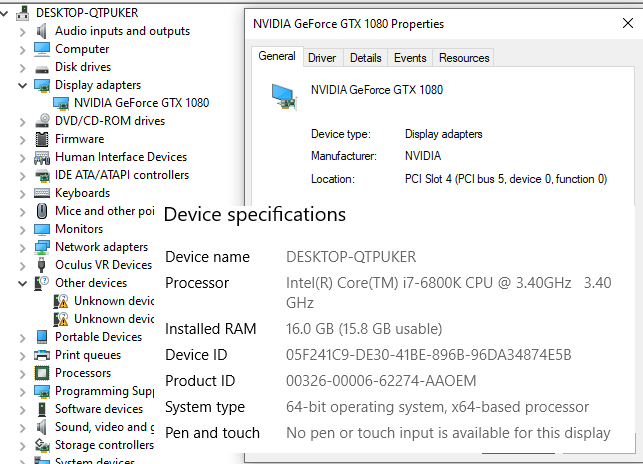Image resolution: width=643 pixels, height=464 pixels.
Task: Click the Product ID value 00326-00006-62274-AAOEM
Action: point(381,381)
